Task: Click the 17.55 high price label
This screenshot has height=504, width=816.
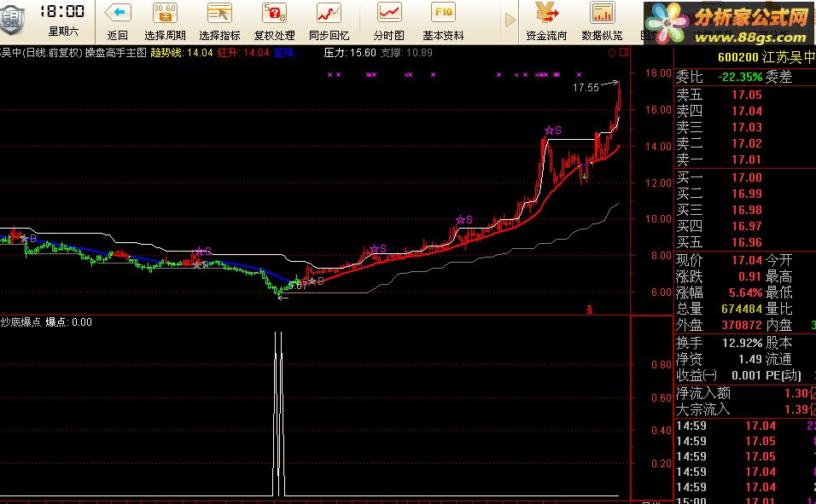Action: pos(586,87)
